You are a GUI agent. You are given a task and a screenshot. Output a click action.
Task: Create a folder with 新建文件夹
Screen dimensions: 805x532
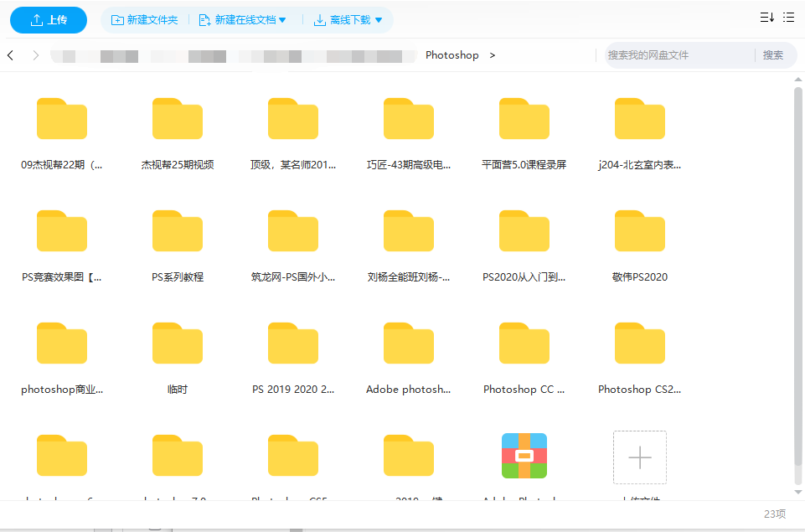click(x=145, y=20)
